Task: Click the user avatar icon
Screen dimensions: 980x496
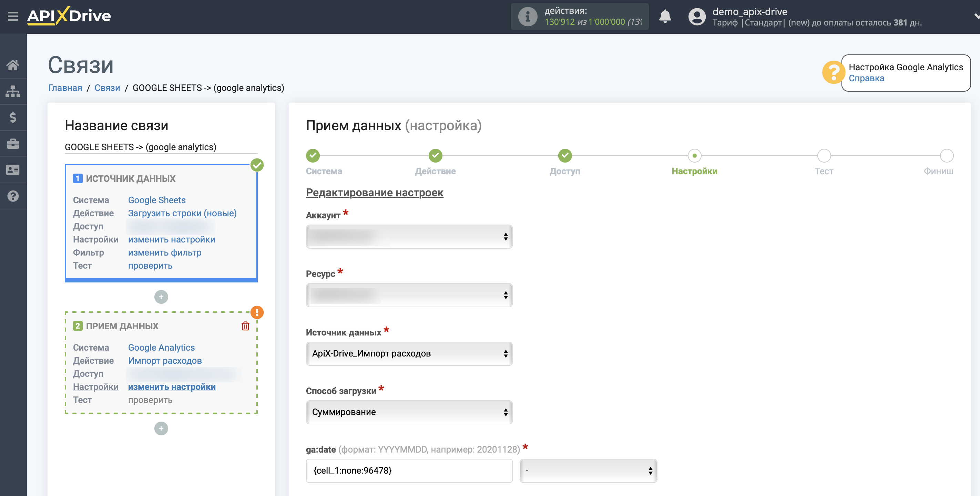Action: tap(696, 17)
